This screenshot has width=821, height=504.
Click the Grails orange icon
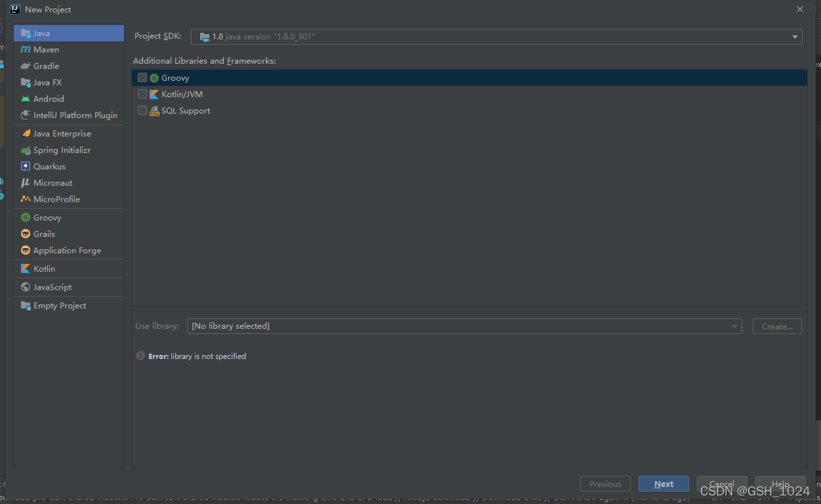click(26, 234)
